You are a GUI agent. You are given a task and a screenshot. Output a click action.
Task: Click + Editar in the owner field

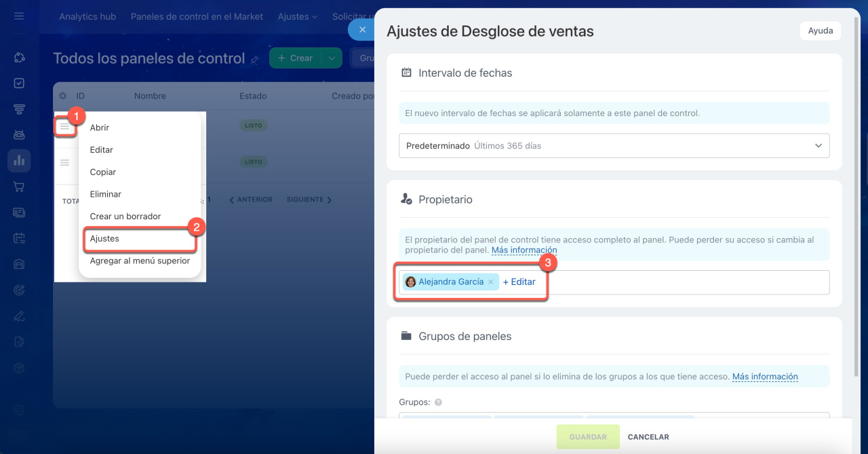pyautogui.click(x=519, y=282)
